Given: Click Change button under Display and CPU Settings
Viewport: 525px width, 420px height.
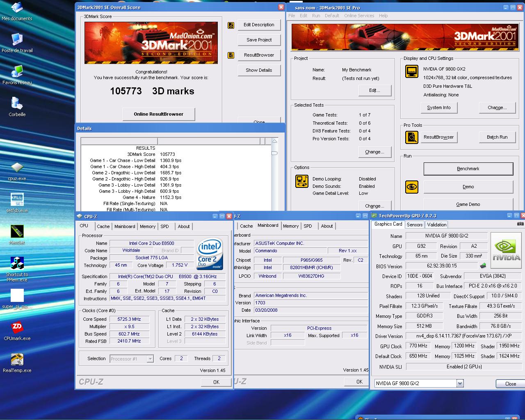Looking at the screenshot, I should coord(497,107).
